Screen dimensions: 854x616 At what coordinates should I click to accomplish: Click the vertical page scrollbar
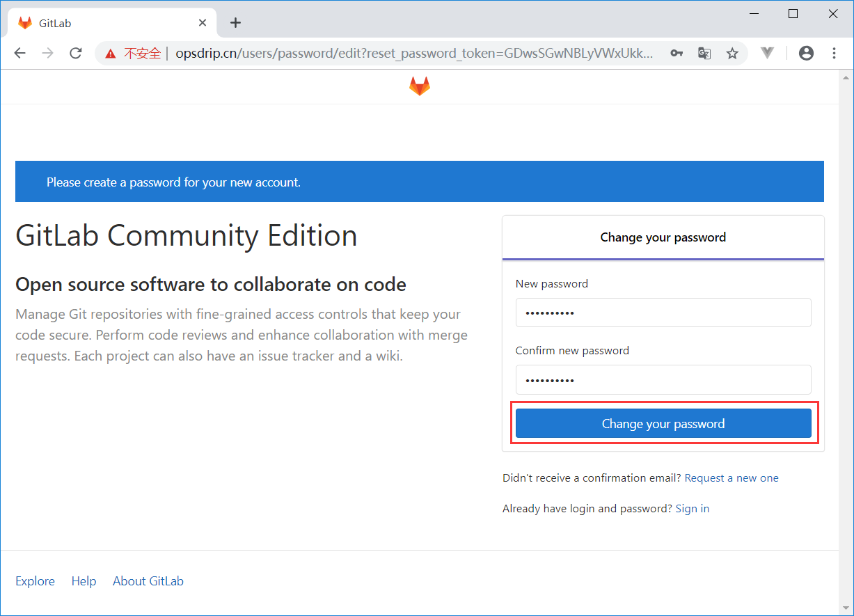(846, 341)
